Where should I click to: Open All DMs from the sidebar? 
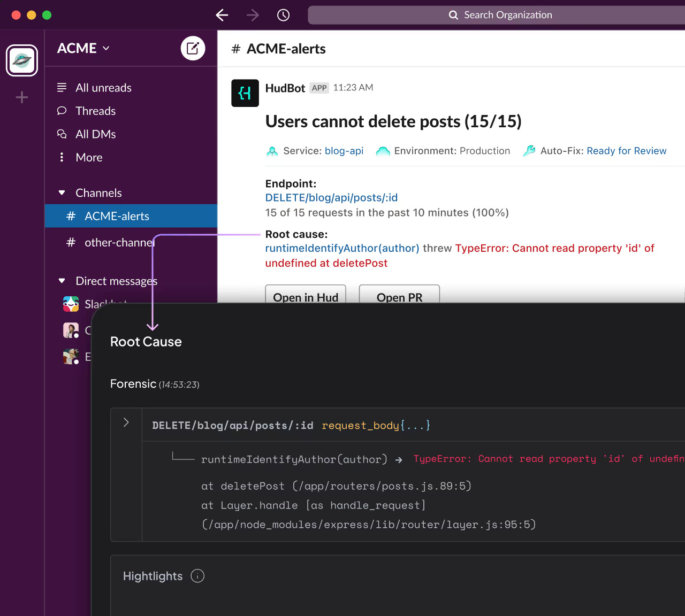(95, 134)
